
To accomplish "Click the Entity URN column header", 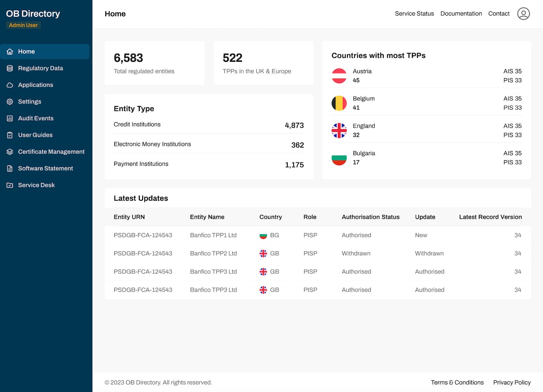I will pos(129,217).
